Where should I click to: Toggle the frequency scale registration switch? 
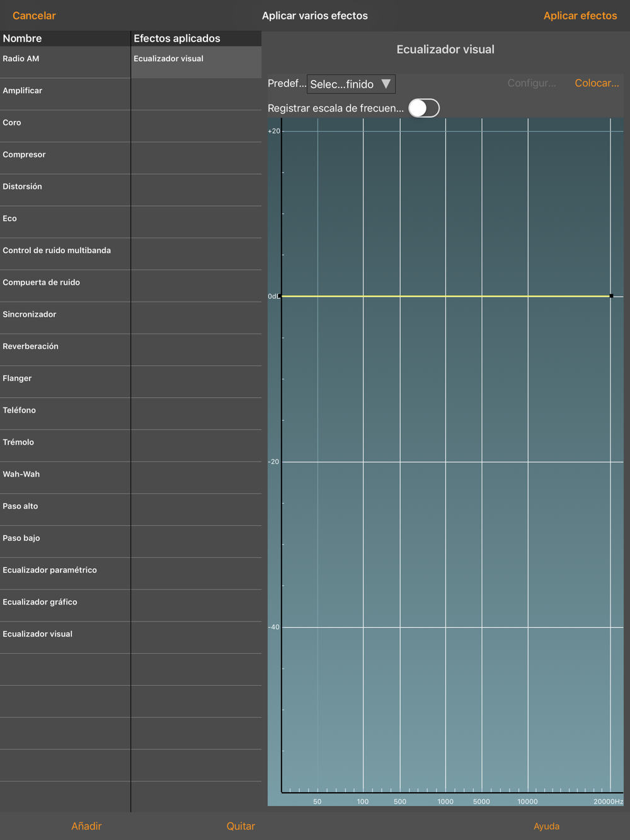click(424, 108)
